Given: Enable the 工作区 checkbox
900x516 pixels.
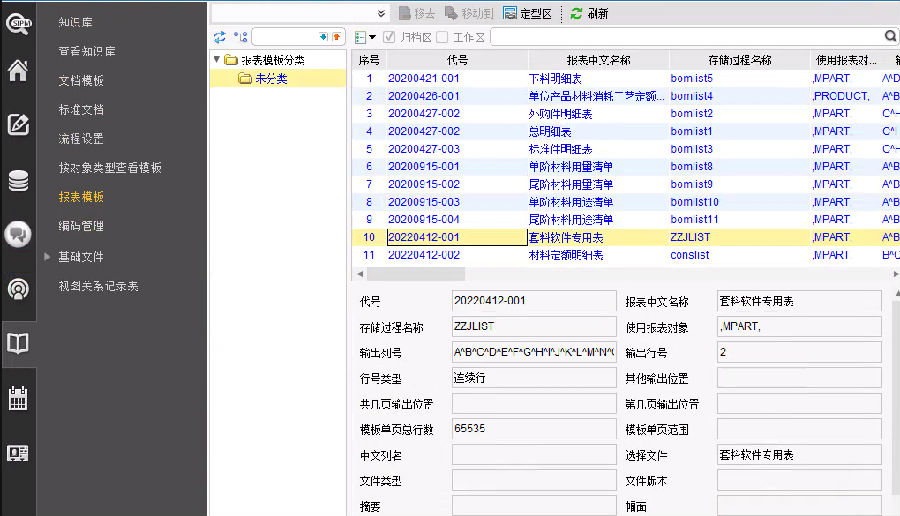Looking at the screenshot, I should 442,37.
